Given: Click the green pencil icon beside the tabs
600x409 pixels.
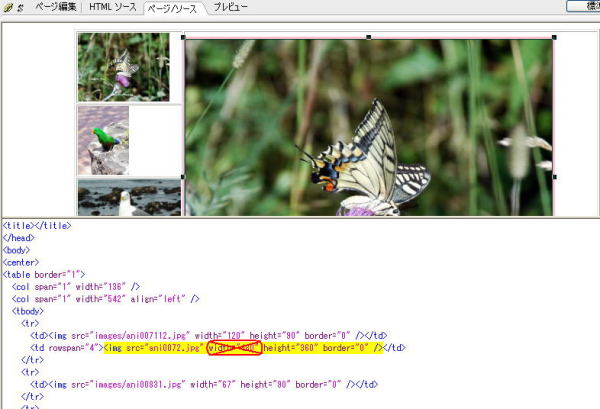Looking at the screenshot, I should tap(8, 7).
